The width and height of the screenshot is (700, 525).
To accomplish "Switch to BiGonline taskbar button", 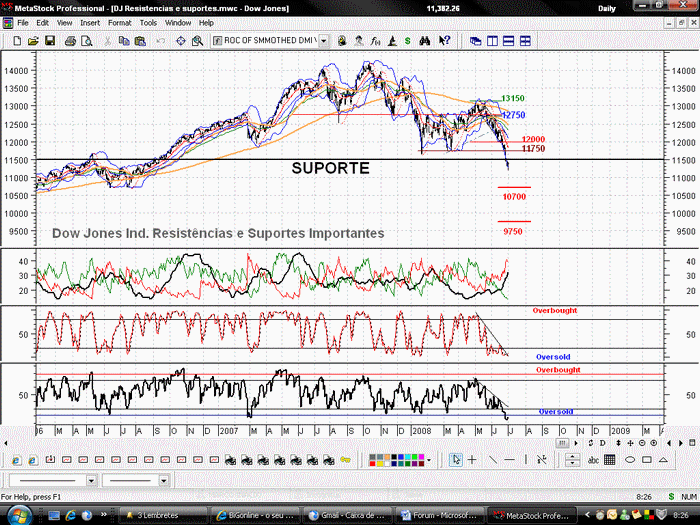I will point(255,515).
